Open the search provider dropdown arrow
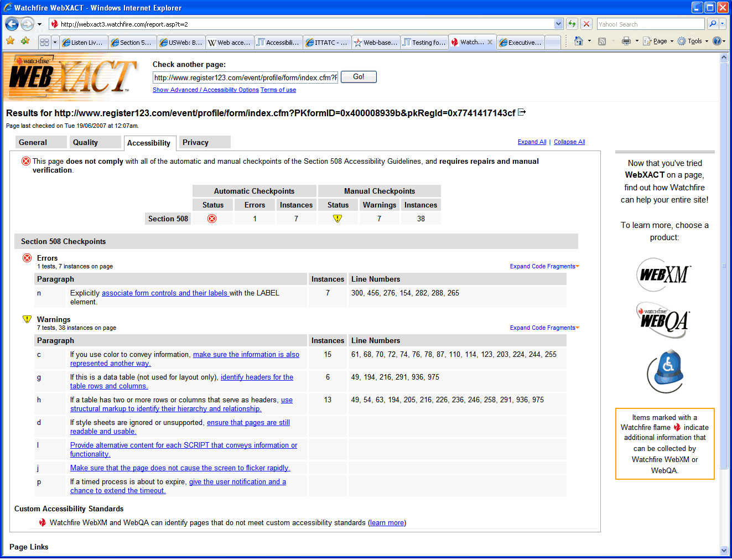The height and width of the screenshot is (560, 732). (x=722, y=24)
